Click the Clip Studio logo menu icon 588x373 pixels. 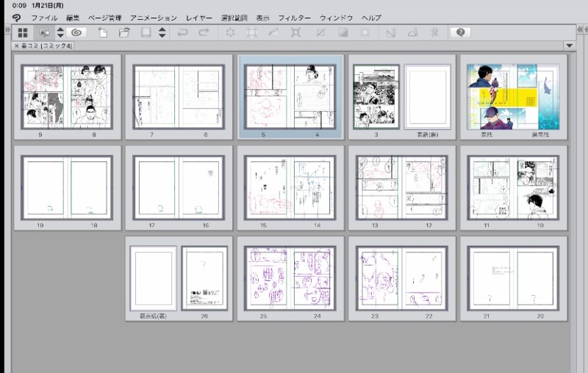tap(16, 18)
